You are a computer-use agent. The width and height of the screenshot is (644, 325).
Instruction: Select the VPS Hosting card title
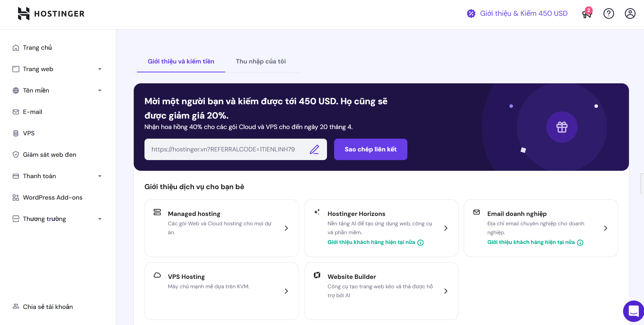point(186,277)
